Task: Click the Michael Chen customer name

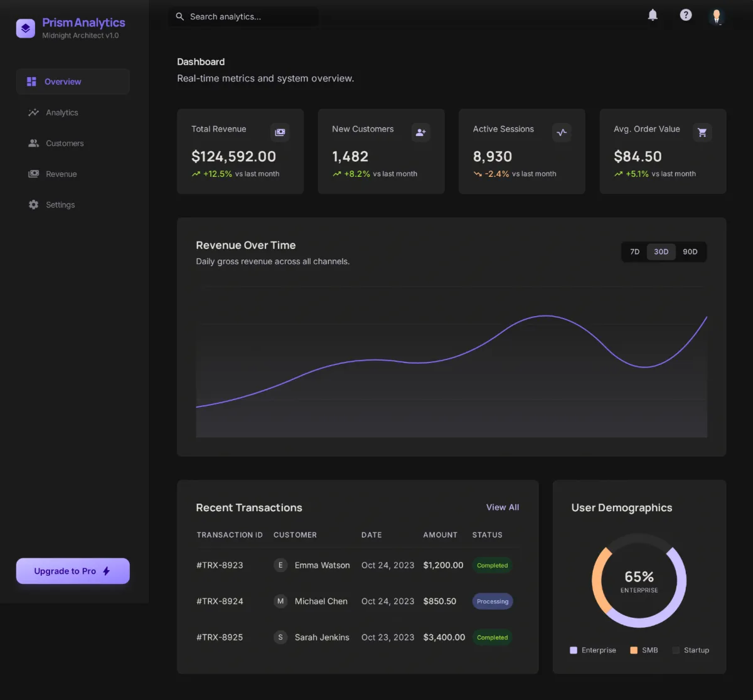Action: (321, 601)
